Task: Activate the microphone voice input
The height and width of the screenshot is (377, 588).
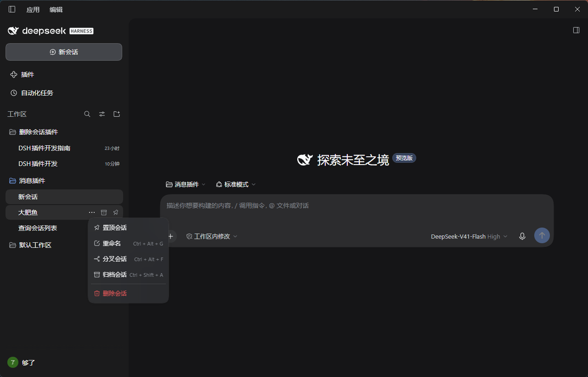Action: coord(522,236)
